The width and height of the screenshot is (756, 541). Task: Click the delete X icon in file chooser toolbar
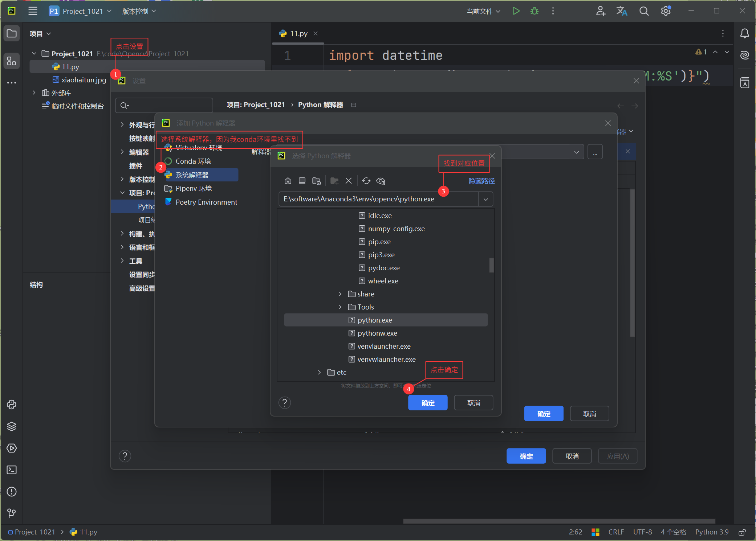pyautogui.click(x=349, y=181)
